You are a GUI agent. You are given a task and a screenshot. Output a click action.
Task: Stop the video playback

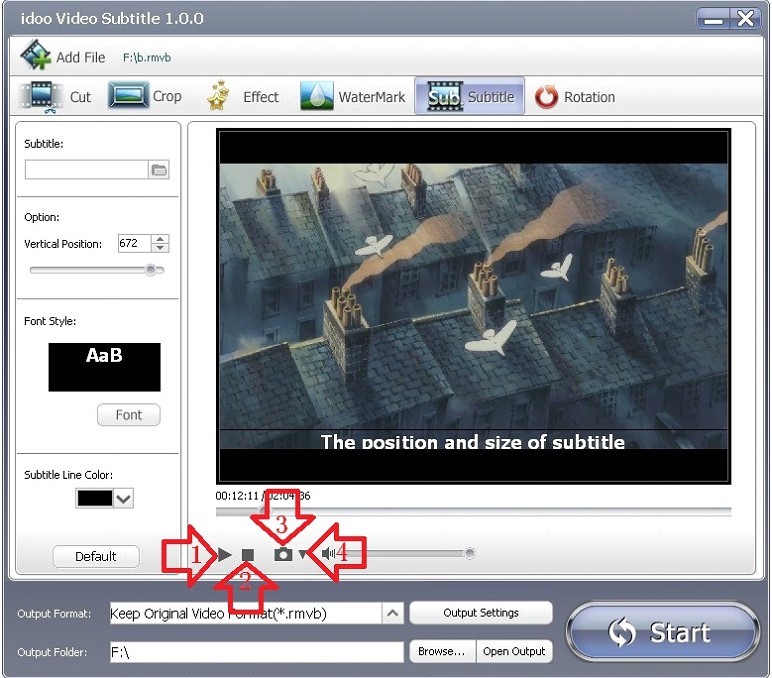click(x=248, y=555)
